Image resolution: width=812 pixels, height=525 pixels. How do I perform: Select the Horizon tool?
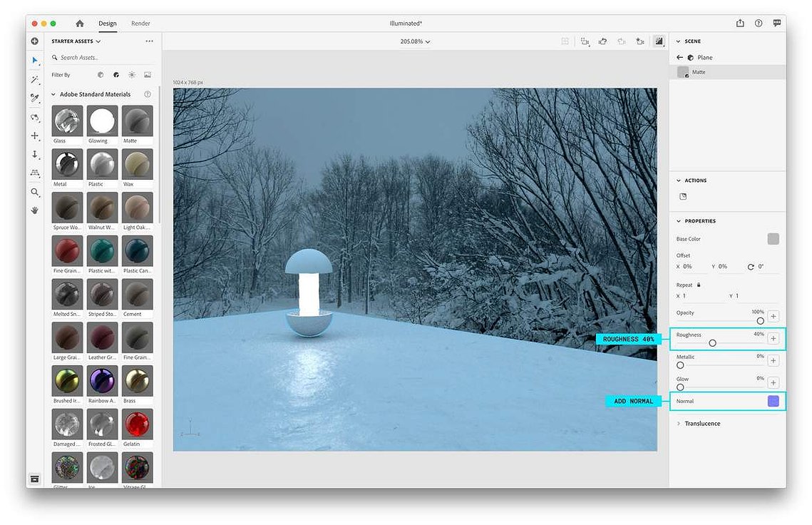pos(35,173)
